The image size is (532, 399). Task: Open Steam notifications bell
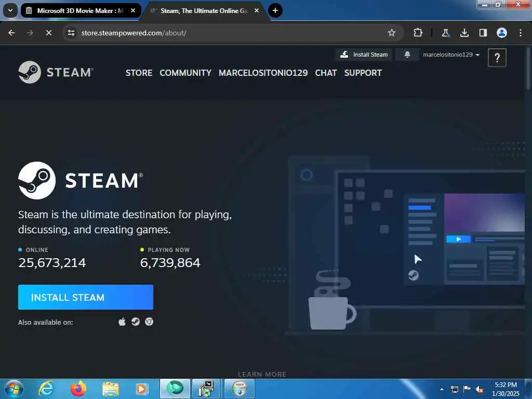pyautogui.click(x=407, y=55)
